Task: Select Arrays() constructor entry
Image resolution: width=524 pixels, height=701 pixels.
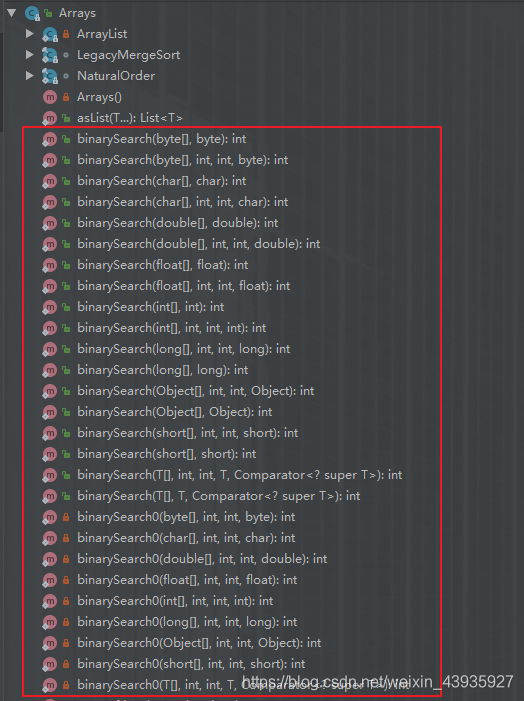Action: (x=99, y=97)
